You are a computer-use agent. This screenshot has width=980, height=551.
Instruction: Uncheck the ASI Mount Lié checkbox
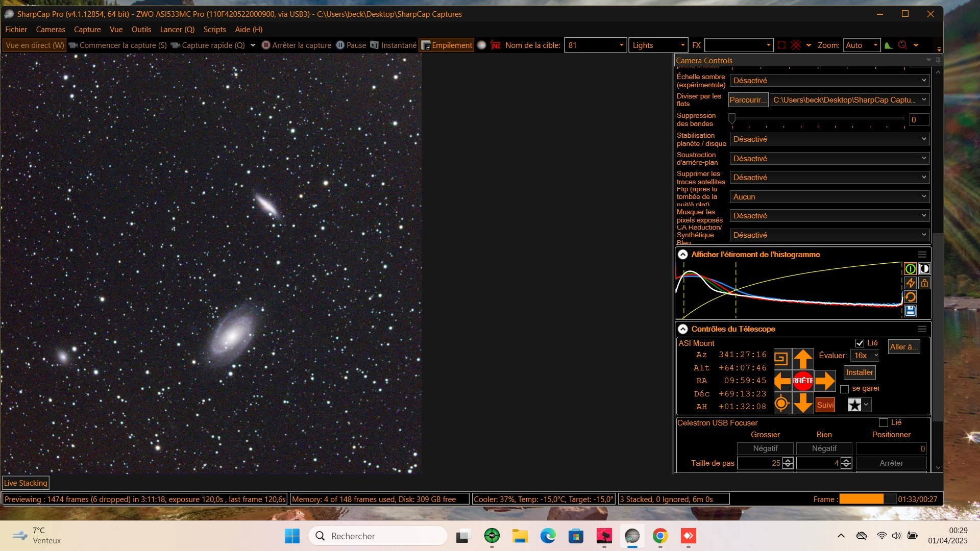(860, 343)
